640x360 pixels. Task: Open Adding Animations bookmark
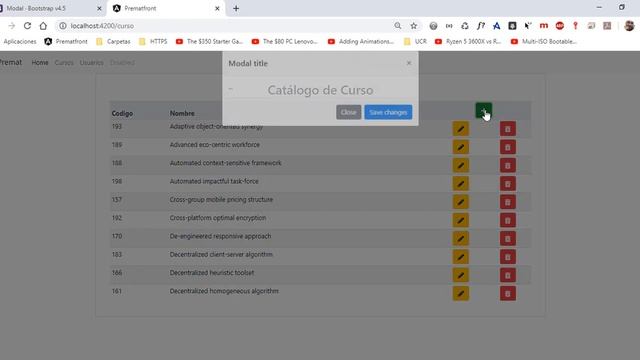(361, 42)
